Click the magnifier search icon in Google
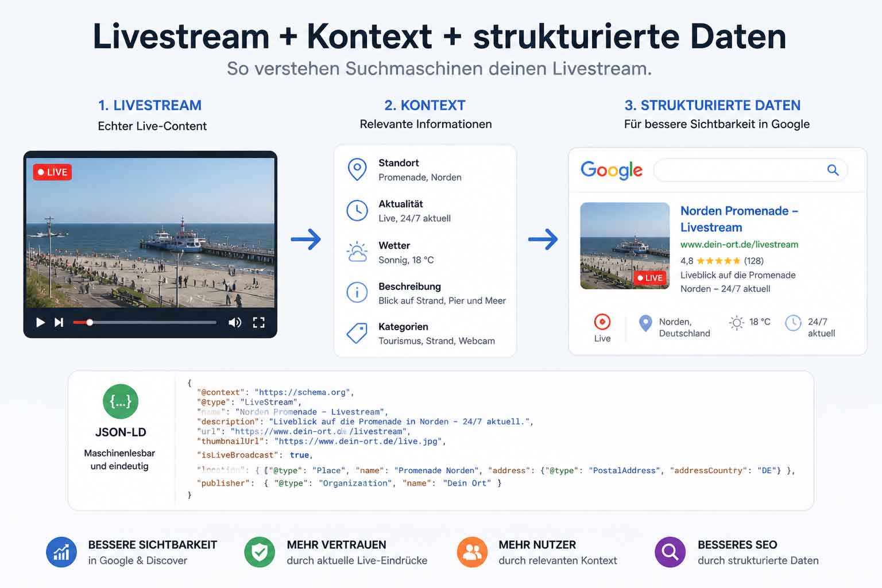This screenshot has height=588, width=882. click(833, 170)
